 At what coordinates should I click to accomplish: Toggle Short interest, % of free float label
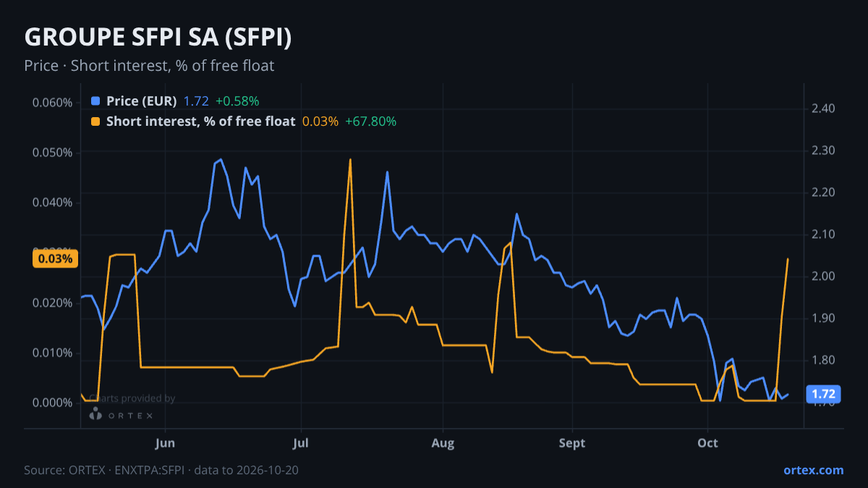pyautogui.click(x=200, y=121)
